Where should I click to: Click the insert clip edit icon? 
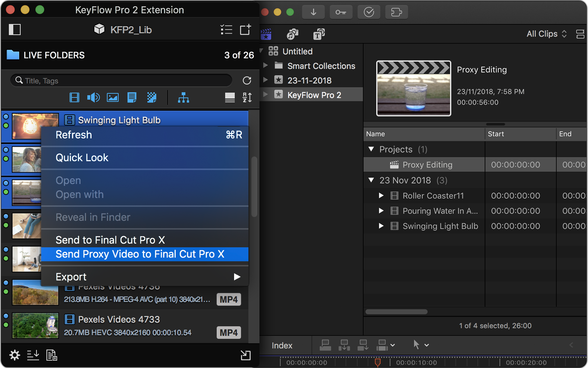(x=344, y=345)
